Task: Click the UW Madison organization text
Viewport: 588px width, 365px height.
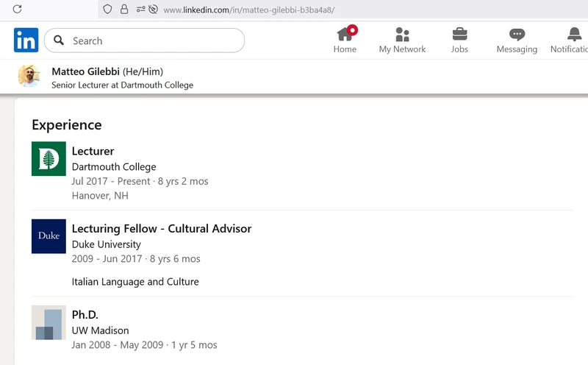Action: click(x=101, y=330)
